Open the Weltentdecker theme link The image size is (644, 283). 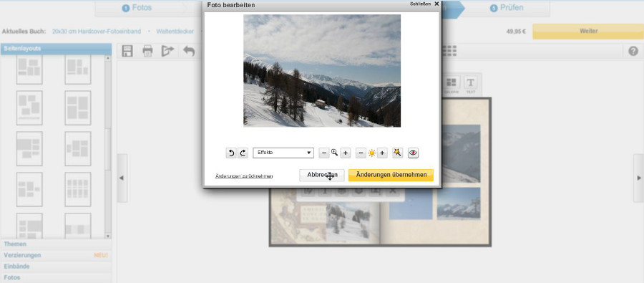tap(175, 32)
